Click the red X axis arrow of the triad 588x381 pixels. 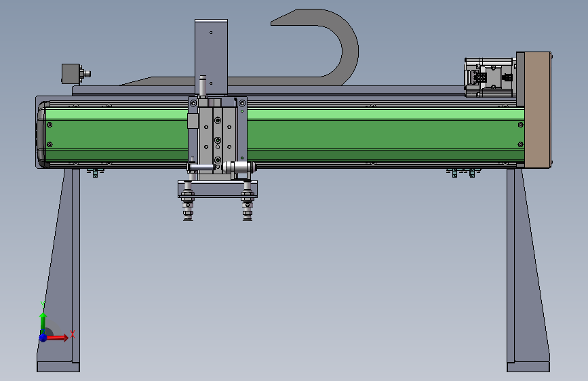(x=58, y=338)
